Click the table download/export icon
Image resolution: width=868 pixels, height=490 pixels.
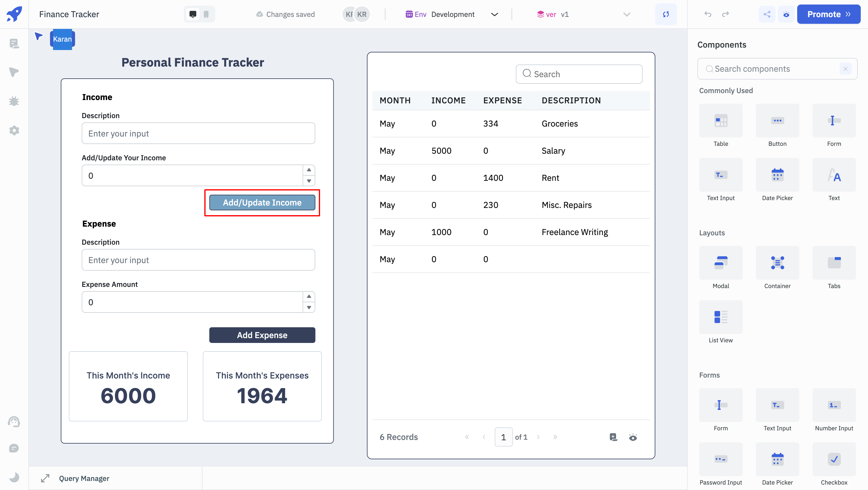point(613,437)
